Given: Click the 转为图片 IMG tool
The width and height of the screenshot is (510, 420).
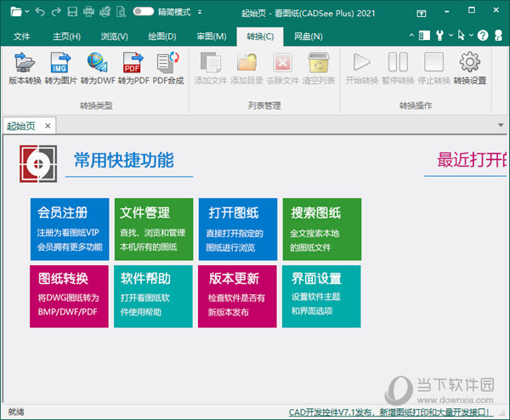Looking at the screenshot, I should tap(60, 69).
